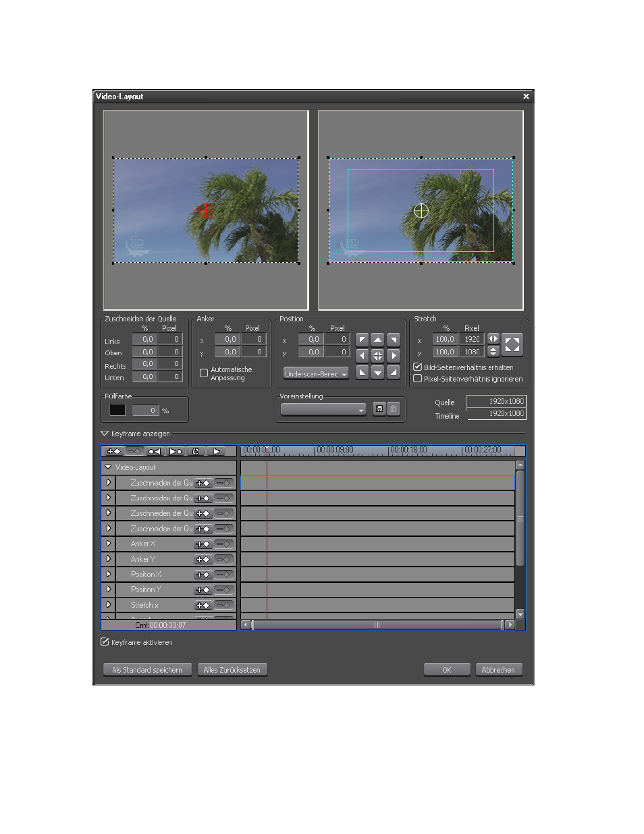Expand the Position Y track

click(108, 590)
